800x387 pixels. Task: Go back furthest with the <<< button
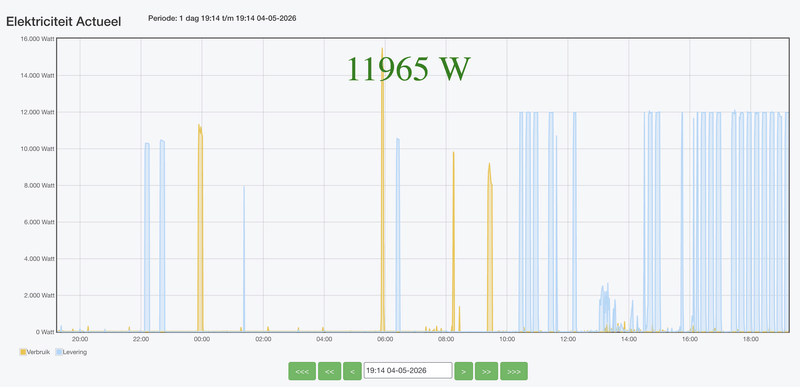pyautogui.click(x=302, y=371)
